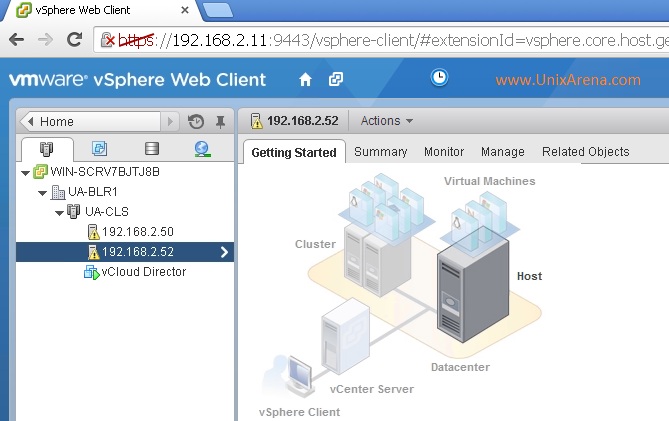The height and width of the screenshot is (421, 669).
Task: Navigate back to Home in navigator
Action: click(90, 122)
